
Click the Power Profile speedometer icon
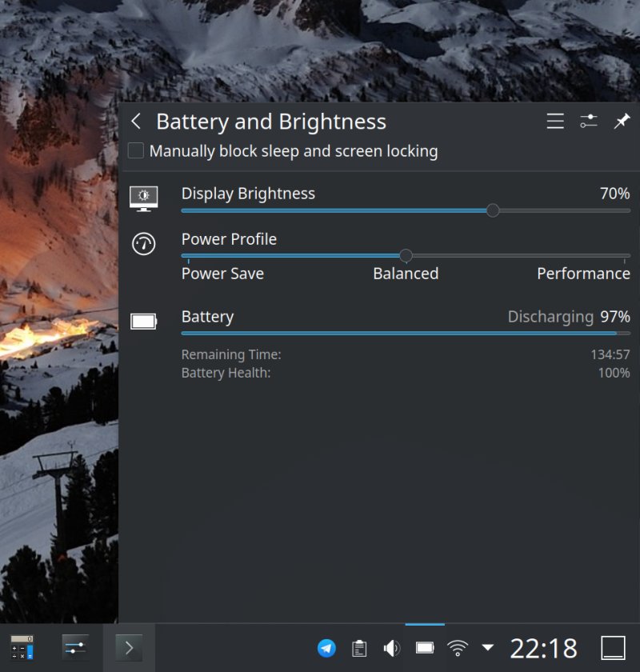(x=144, y=244)
